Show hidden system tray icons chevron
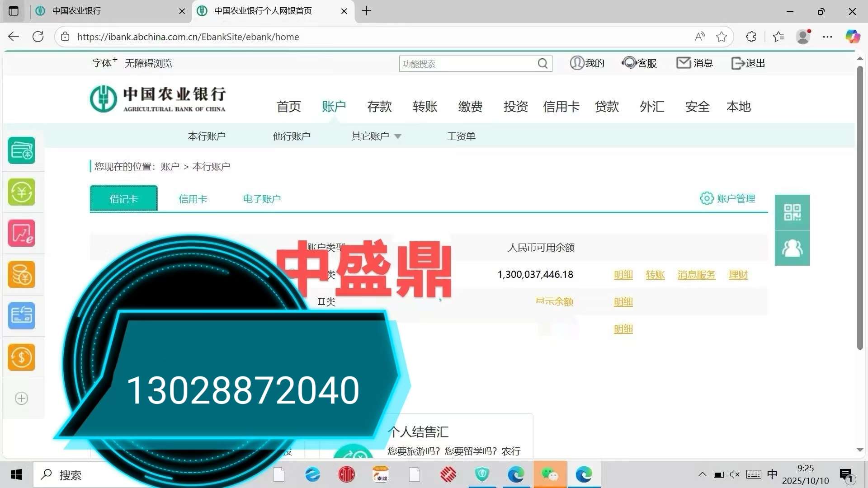The height and width of the screenshot is (488, 868). [702, 474]
